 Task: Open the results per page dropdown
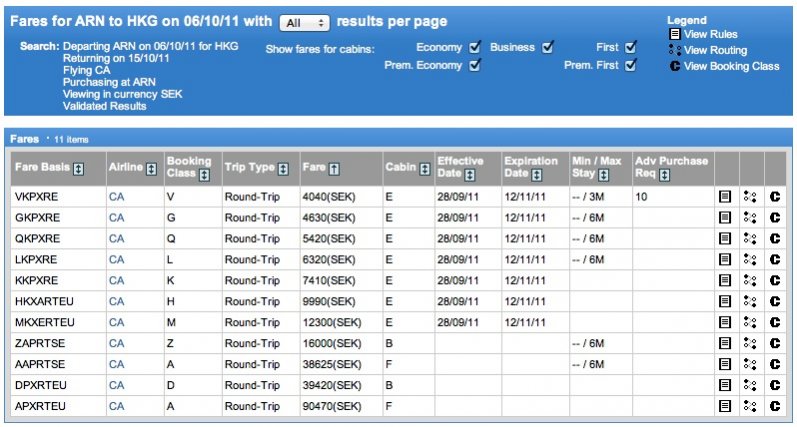click(304, 22)
